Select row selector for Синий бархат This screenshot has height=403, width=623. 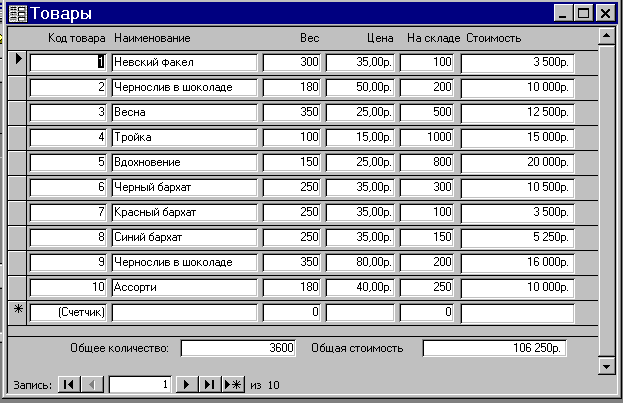17,238
